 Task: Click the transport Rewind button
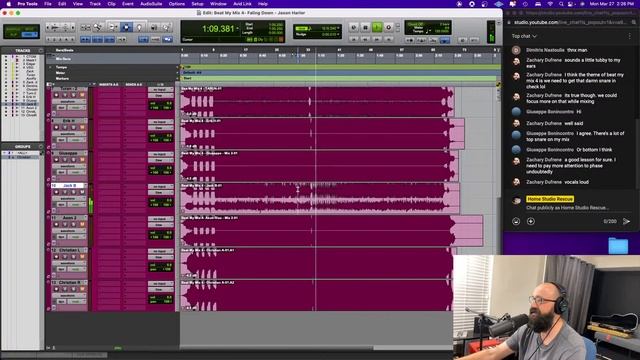365,39
